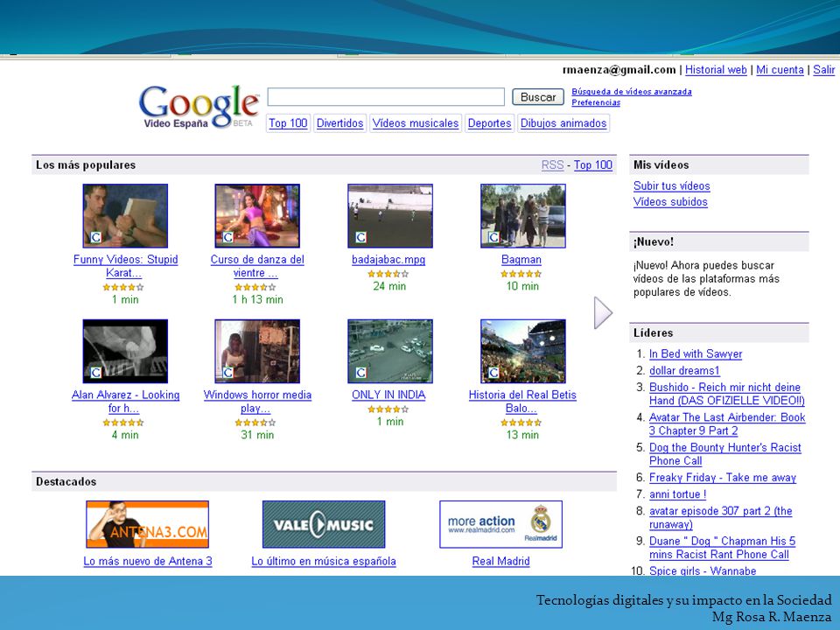The width and height of the screenshot is (840, 630).
Task: Open Avatar The Last Airbender: Book 3 link
Action: (727, 423)
